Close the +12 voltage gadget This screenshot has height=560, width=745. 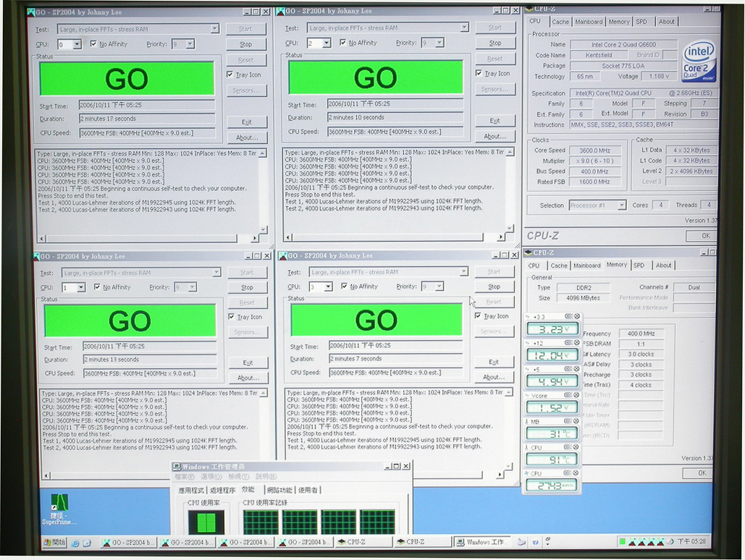coord(577,342)
